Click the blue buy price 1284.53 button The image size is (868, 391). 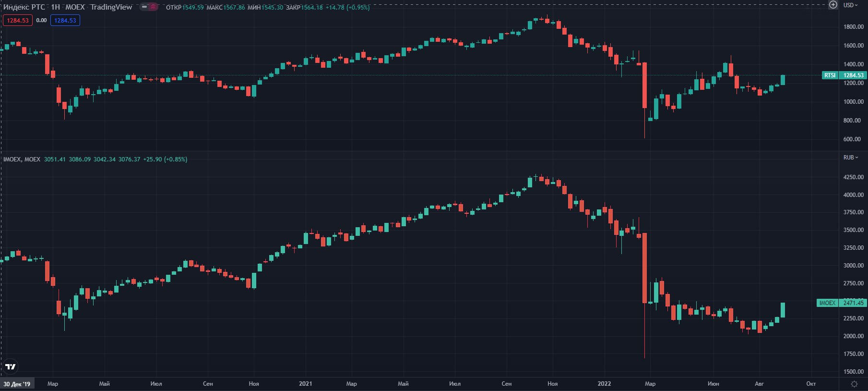65,20
